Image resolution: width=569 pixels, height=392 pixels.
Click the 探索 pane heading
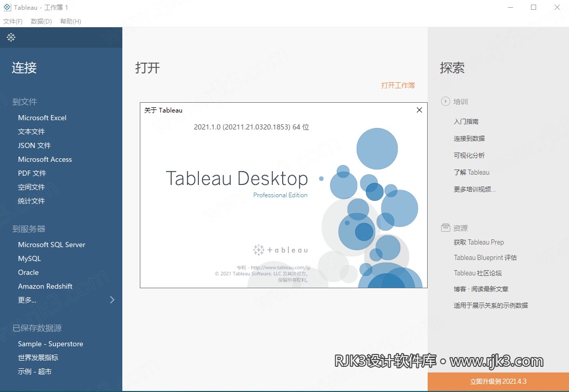click(452, 68)
